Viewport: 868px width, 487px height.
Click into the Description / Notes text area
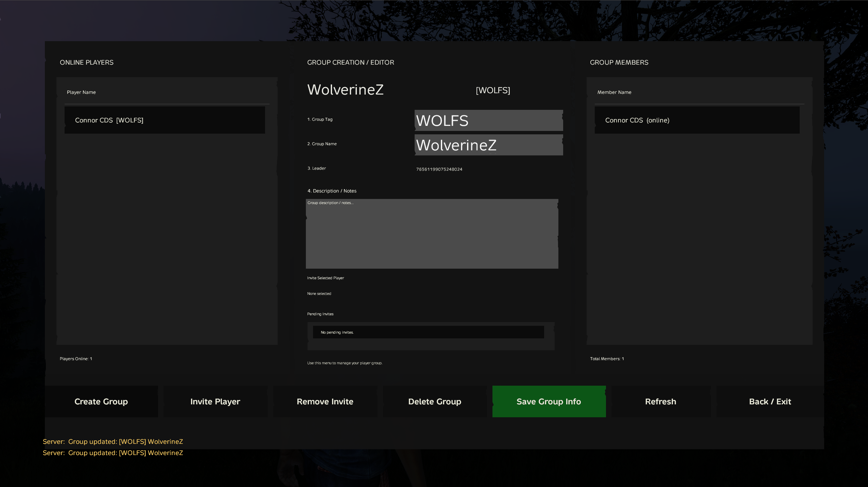click(x=432, y=234)
